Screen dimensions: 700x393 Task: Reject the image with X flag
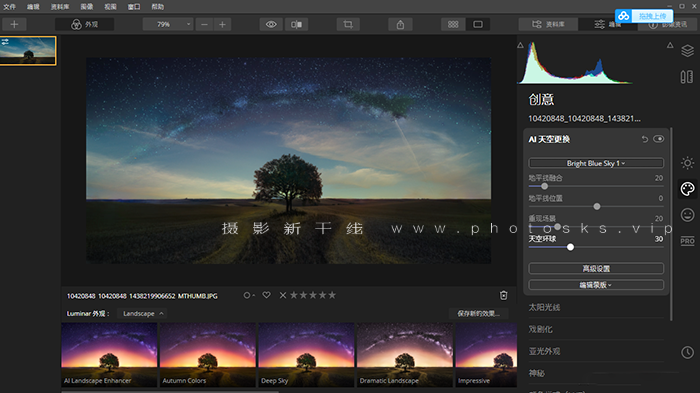[283, 295]
